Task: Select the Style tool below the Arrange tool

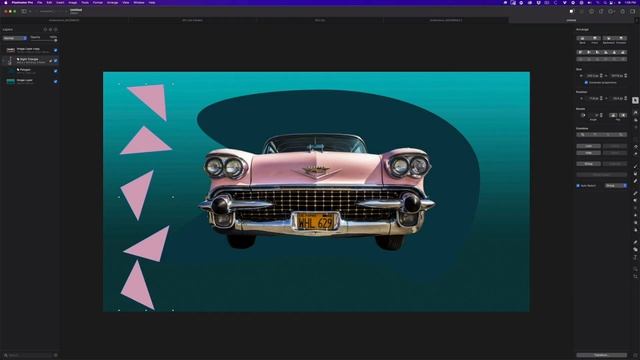Action: pos(635,112)
